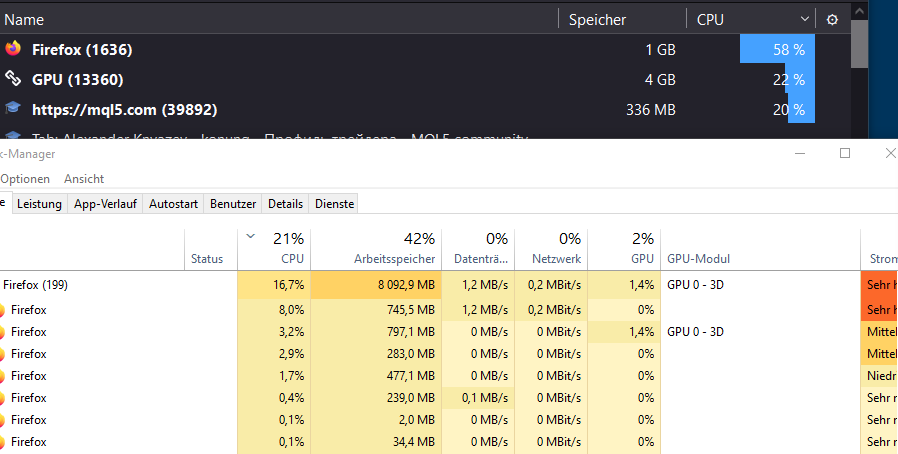The height and width of the screenshot is (454, 898).
Task: Click the icon beside the 1,7% Firefox row
Action: [2, 376]
